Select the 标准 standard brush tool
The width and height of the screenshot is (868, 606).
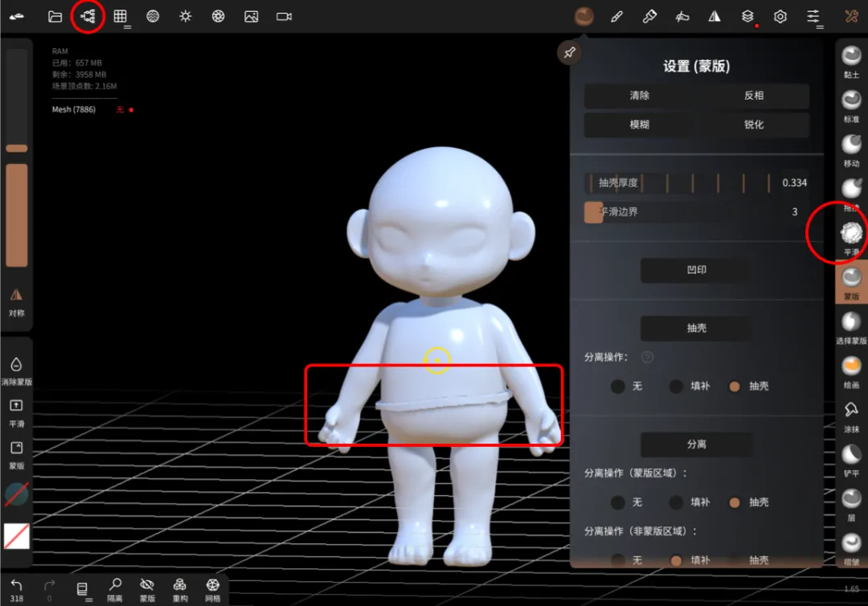pos(851,106)
